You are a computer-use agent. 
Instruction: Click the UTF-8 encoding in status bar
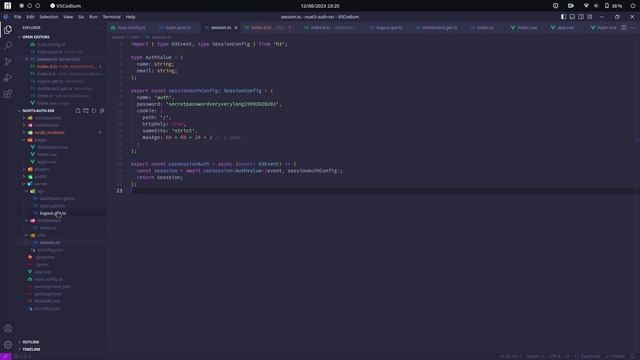click(x=554, y=356)
